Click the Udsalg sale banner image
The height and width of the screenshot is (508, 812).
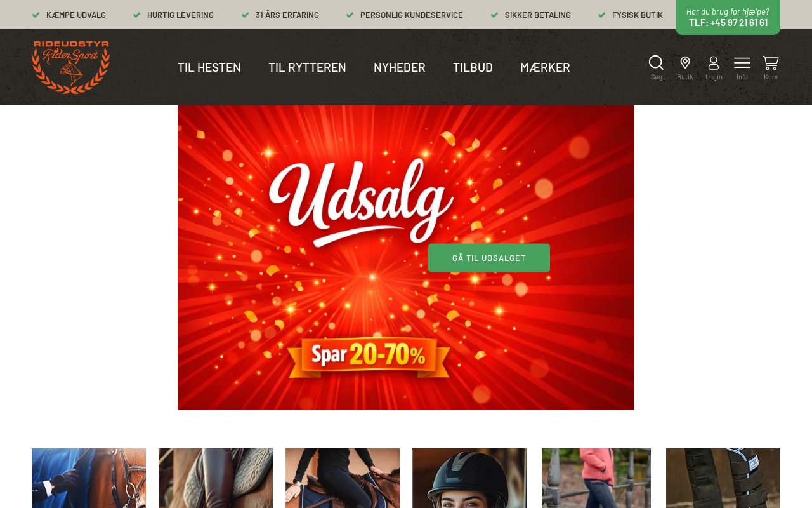point(406,258)
